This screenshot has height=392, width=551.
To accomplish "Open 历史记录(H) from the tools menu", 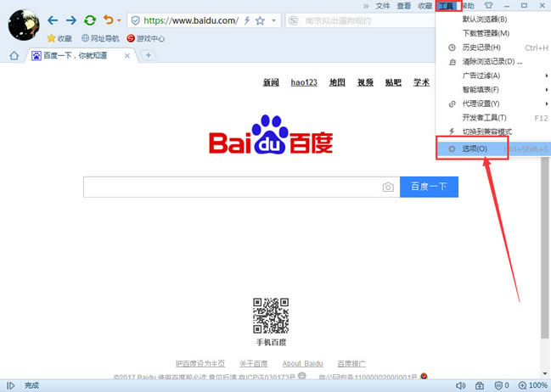I will point(481,48).
